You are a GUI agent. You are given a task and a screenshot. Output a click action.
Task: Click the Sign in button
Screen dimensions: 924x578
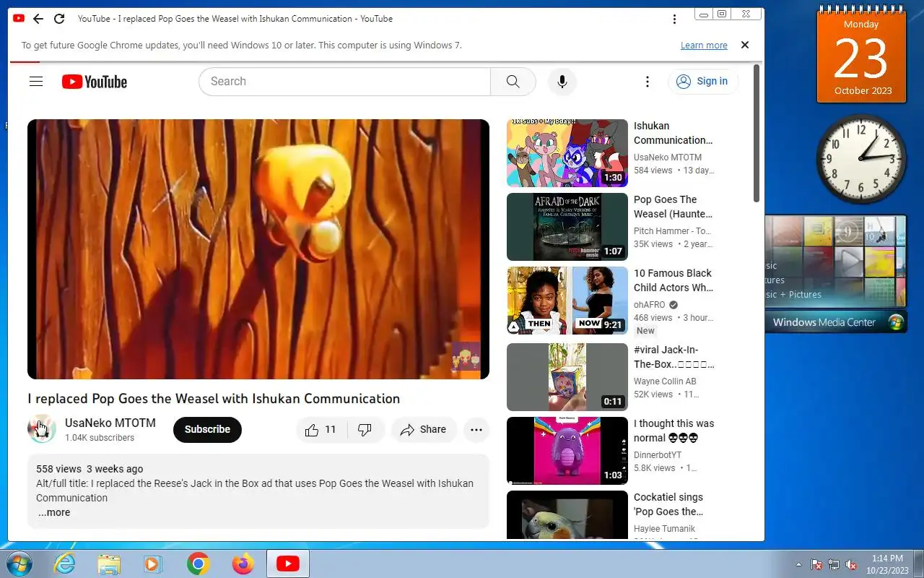[x=702, y=82]
